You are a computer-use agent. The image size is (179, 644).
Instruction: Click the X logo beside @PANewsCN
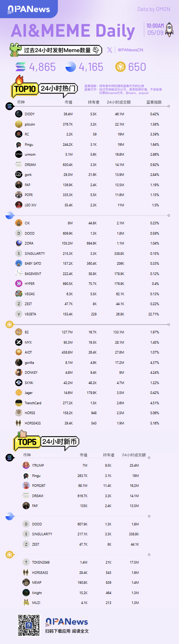110,50
